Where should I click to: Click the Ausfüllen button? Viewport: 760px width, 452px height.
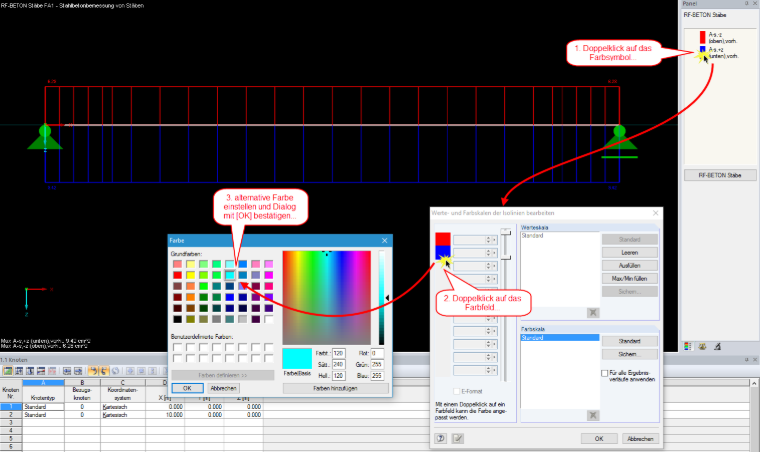(630, 265)
